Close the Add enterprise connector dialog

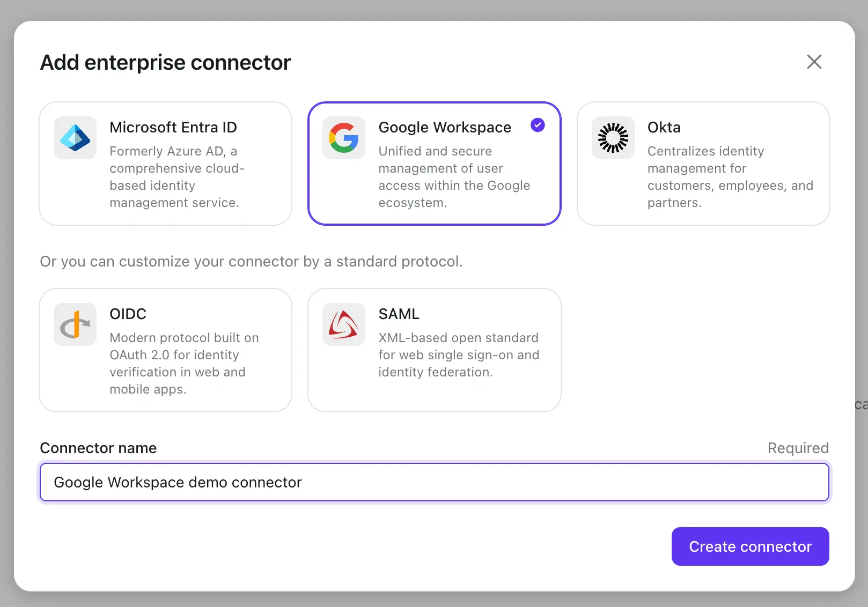(814, 62)
